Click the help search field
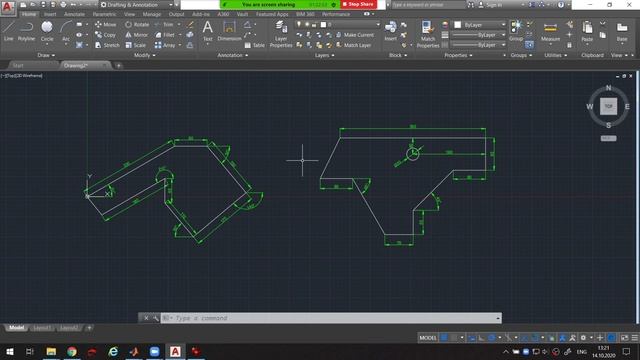This screenshot has width=640, height=360. 428,5
